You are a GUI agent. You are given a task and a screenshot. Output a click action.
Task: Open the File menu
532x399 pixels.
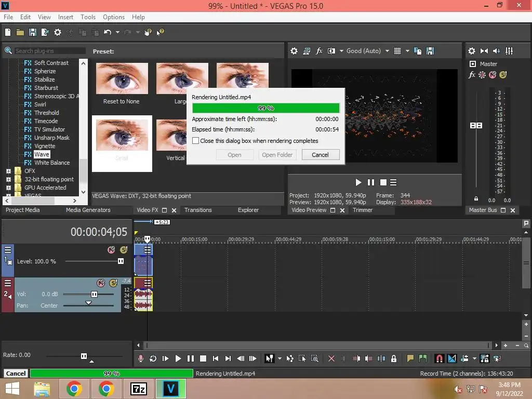pyautogui.click(x=8, y=17)
